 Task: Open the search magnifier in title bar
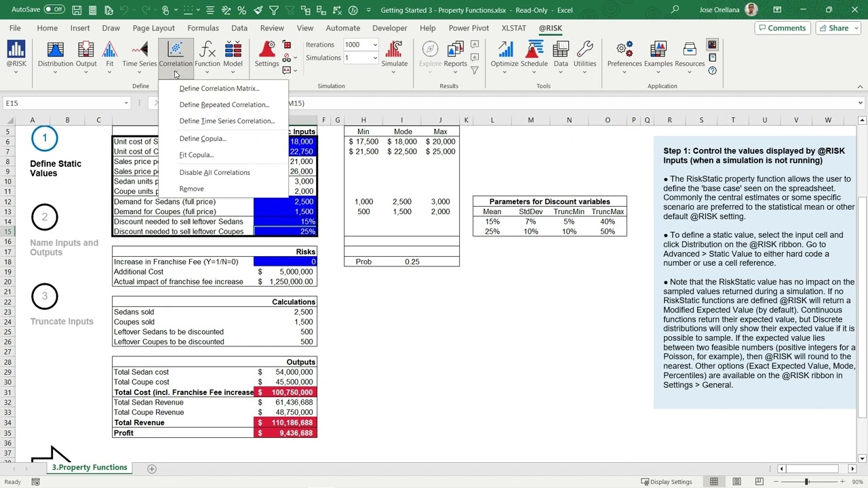pyautogui.click(x=675, y=10)
